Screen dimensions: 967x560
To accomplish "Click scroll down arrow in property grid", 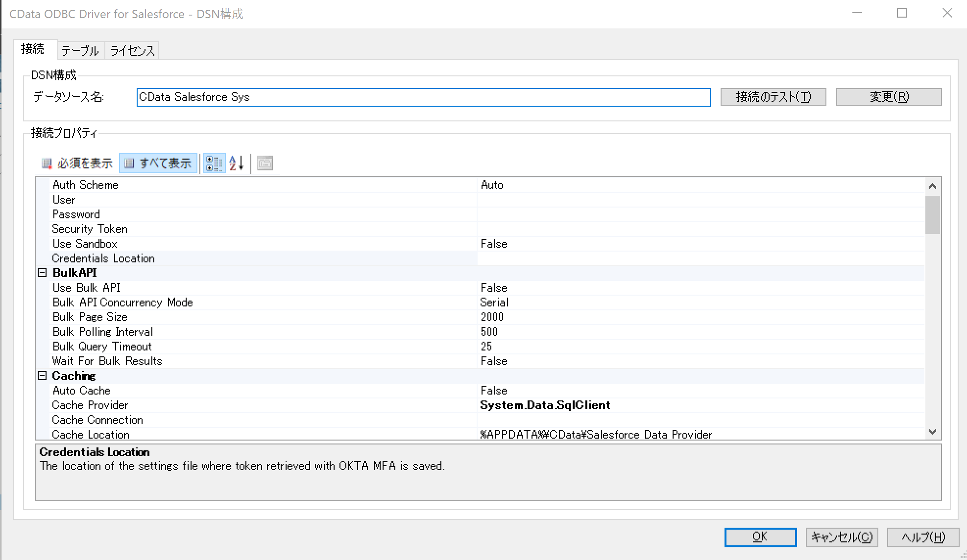I will click(x=932, y=432).
